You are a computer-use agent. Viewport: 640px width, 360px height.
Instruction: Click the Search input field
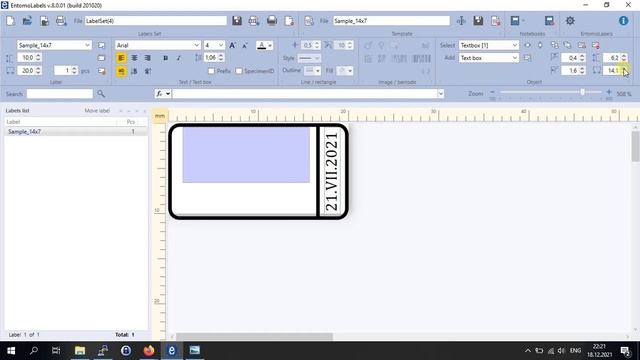[60, 94]
